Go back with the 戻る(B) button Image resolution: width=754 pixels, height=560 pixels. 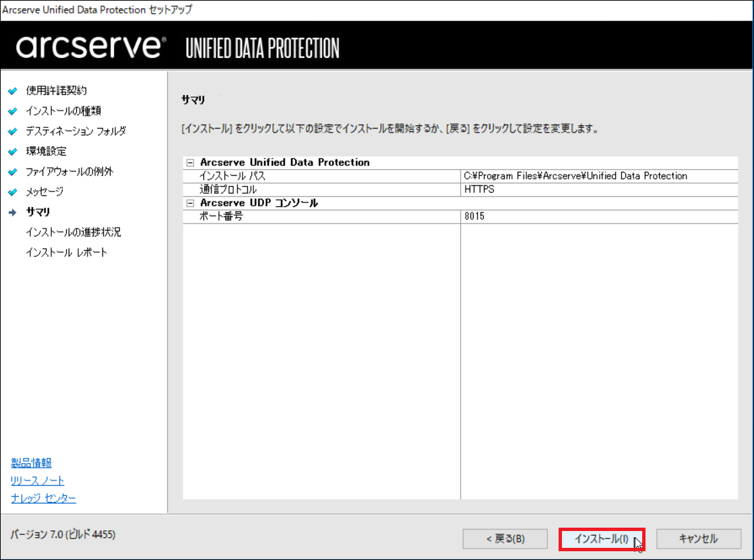pyautogui.click(x=505, y=539)
